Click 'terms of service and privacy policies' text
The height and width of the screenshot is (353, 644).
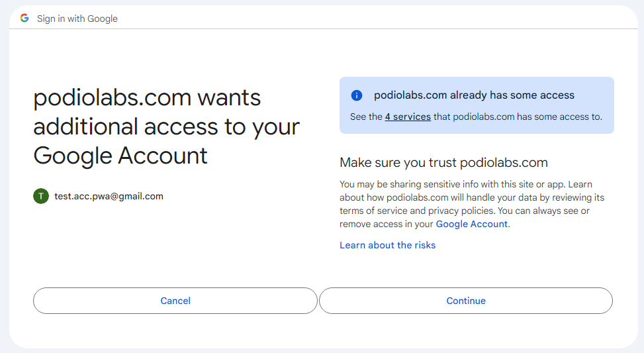417,211
